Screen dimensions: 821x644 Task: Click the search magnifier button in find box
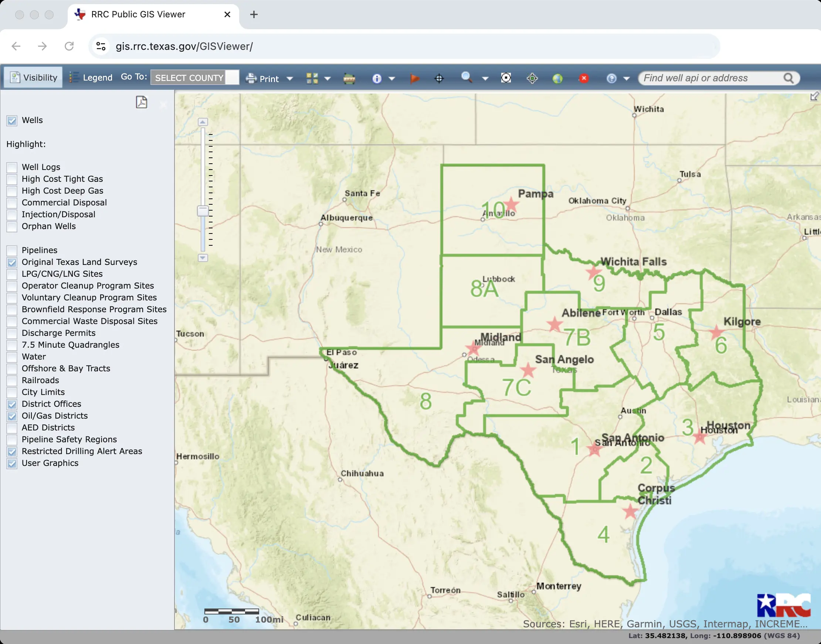pyautogui.click(x=788, y=78)
